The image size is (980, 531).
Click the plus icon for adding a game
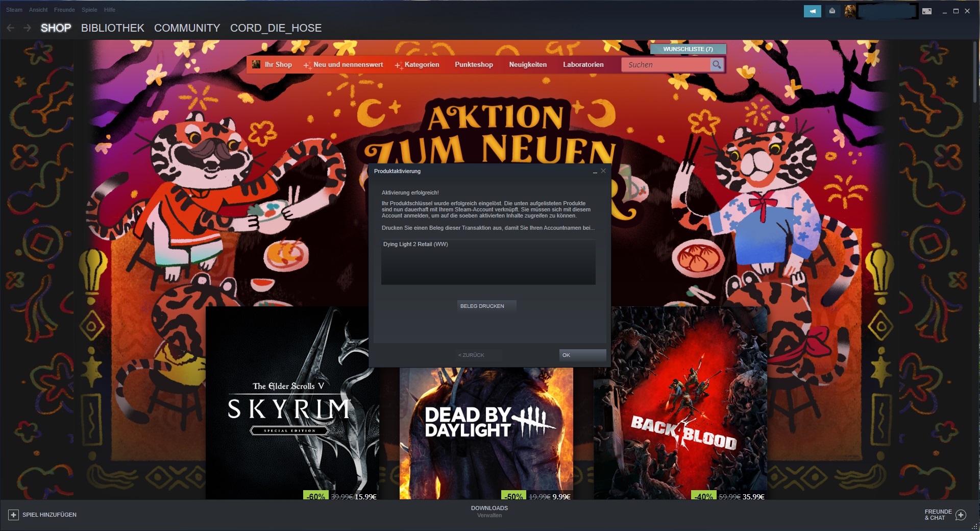tap(13, 515)
